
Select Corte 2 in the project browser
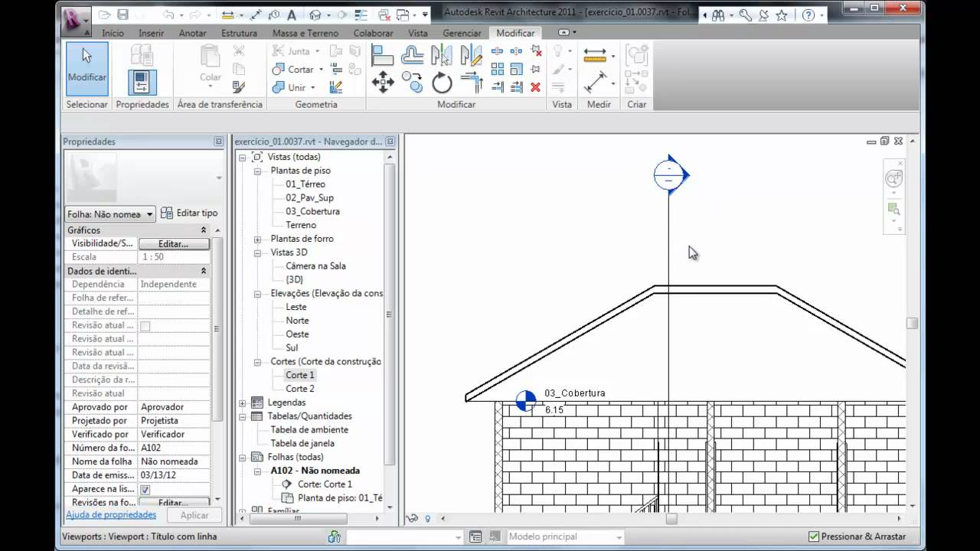tap(300, 389)
